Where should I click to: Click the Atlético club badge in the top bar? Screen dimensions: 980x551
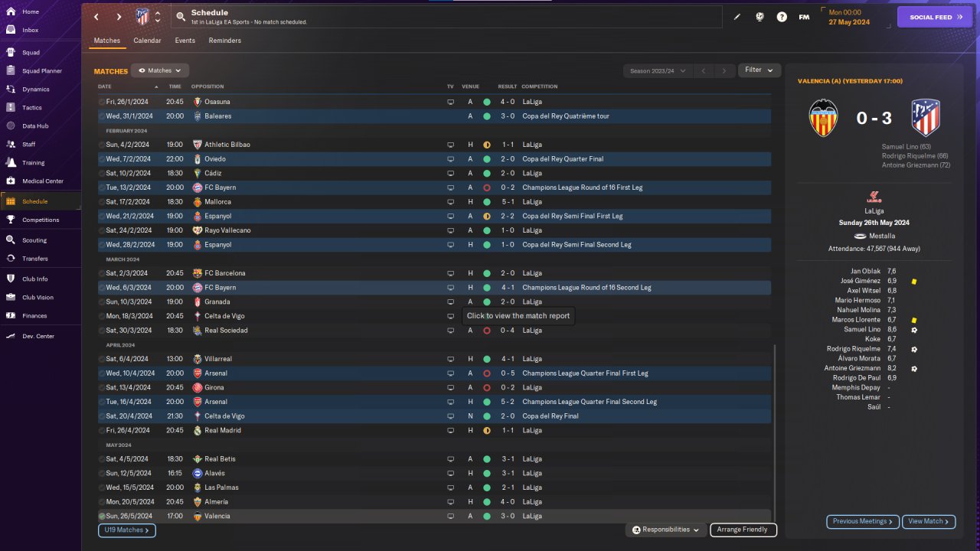pyautogui.click(x=142, y=17)
